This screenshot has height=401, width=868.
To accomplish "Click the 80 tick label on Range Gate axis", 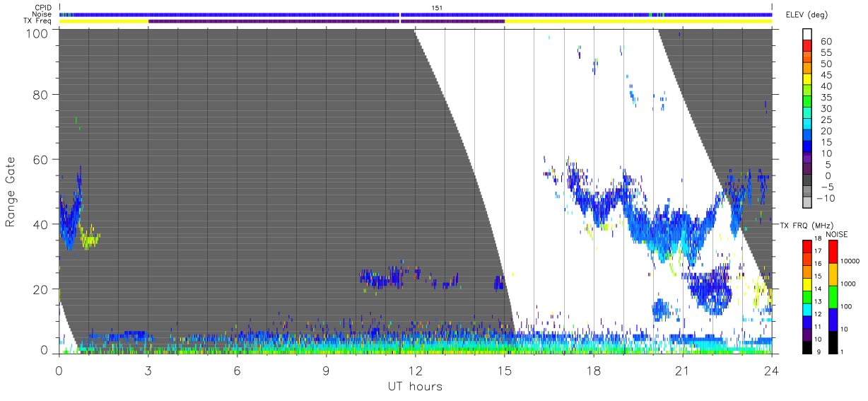I will pyautogui.click(x=40, y=94).
